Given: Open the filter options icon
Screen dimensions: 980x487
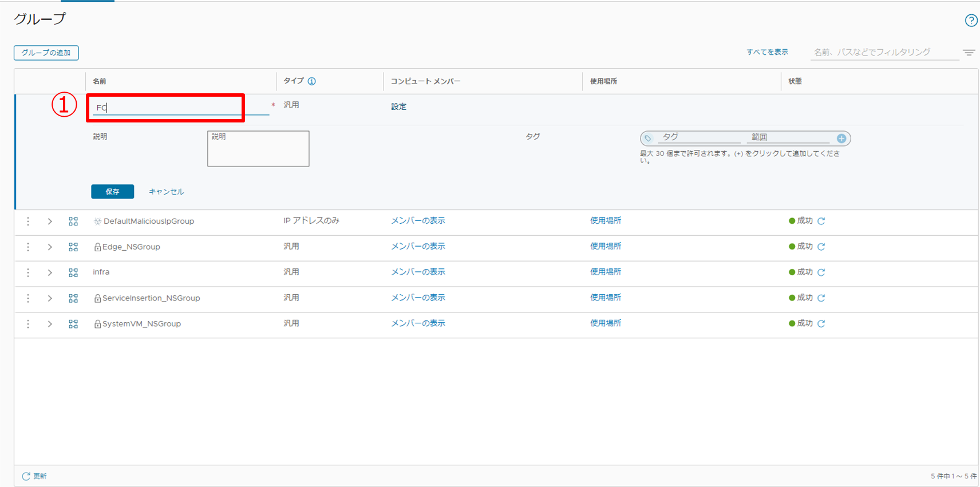Looking at the screenshot, I should tap(969, 53).
